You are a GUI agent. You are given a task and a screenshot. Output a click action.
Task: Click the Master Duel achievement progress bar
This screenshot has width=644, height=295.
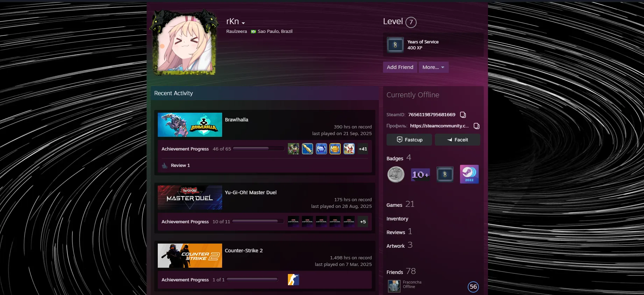[257, 222]
